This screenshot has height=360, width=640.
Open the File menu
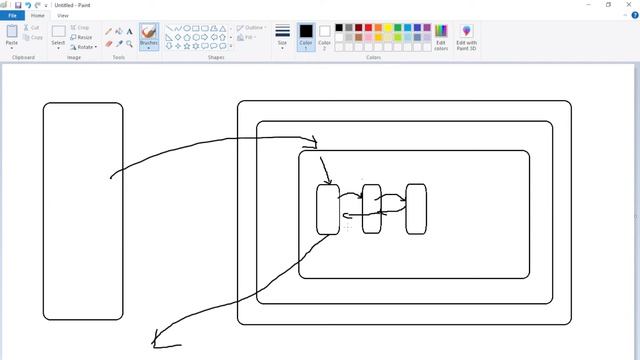tap(12, 16)
